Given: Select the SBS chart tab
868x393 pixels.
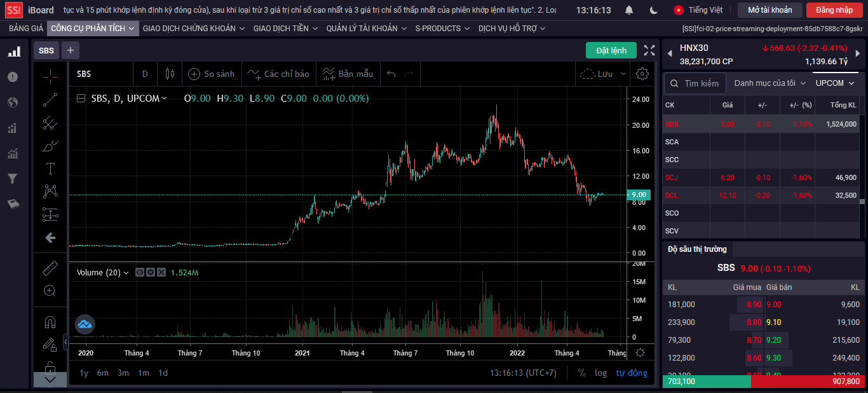Looking at the screenshot, I should click(x=46, y=50).
